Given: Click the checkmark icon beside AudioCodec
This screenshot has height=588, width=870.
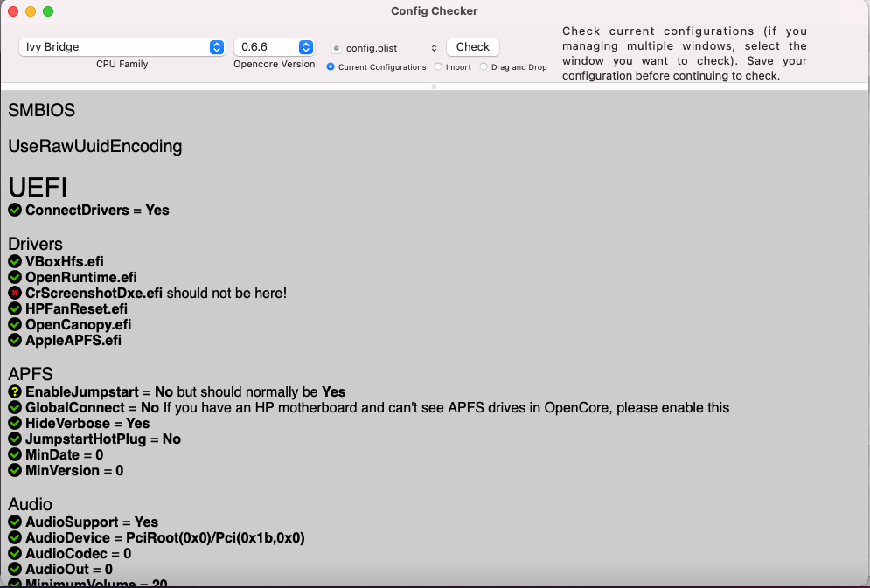Looking at the screenshot, I should (x=15, y=554).
